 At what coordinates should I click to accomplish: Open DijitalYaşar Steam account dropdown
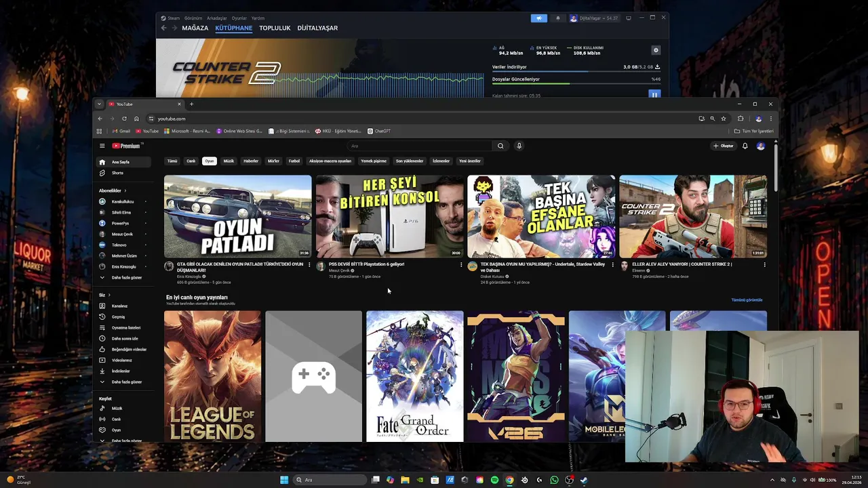595,18
